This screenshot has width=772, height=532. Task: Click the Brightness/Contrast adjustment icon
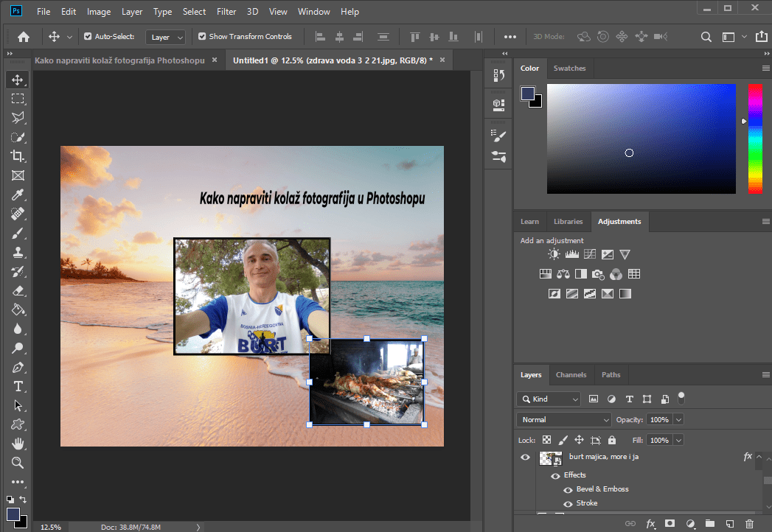pyautogui.click(x=554, y=254)
